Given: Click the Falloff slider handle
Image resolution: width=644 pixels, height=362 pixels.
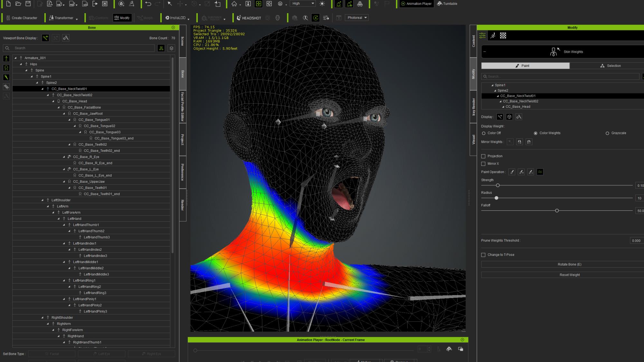Looking at the screenshot, I should pos(557,211).
